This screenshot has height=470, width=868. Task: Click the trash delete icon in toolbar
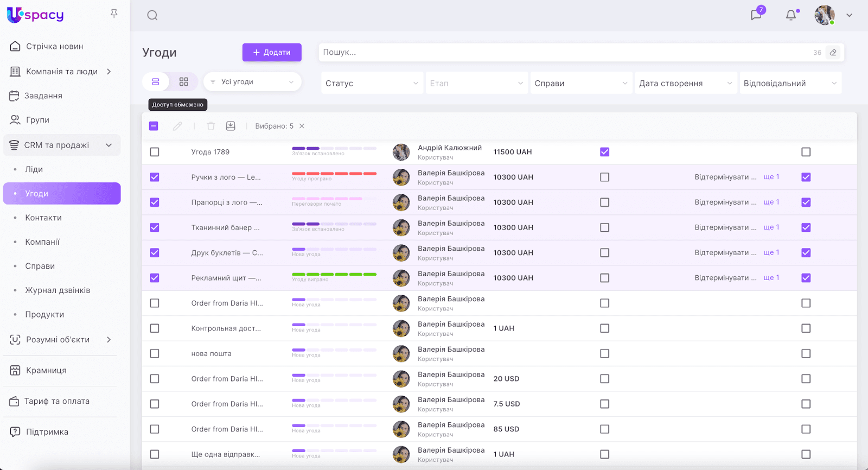(x=211, y=126)
